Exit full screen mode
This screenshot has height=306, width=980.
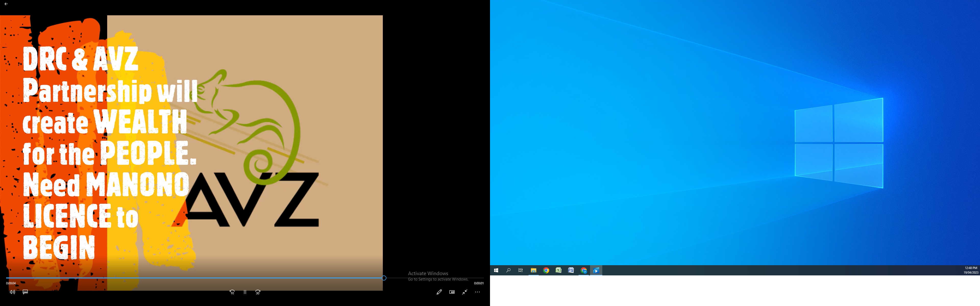tap(464, 292)
